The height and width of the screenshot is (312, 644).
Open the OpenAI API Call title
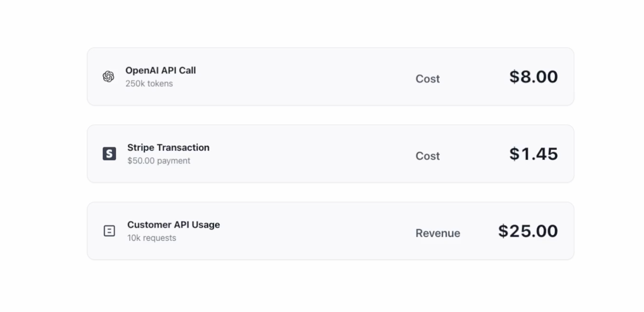tap(160, 70)
